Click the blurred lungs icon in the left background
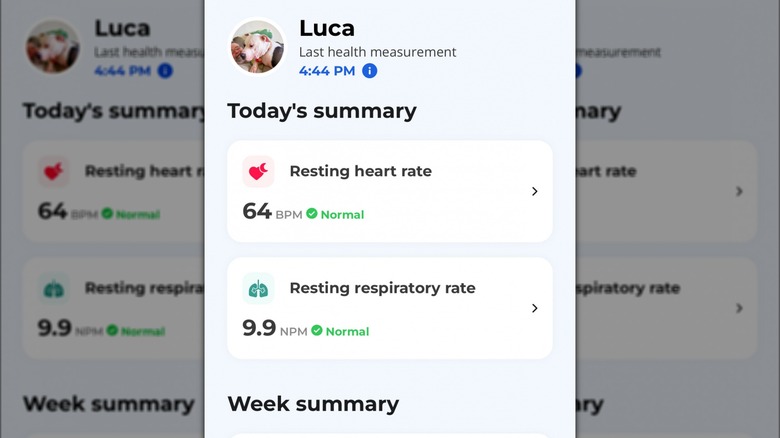The width and height of the screenshot is (780, 438). tap(54, 289)
